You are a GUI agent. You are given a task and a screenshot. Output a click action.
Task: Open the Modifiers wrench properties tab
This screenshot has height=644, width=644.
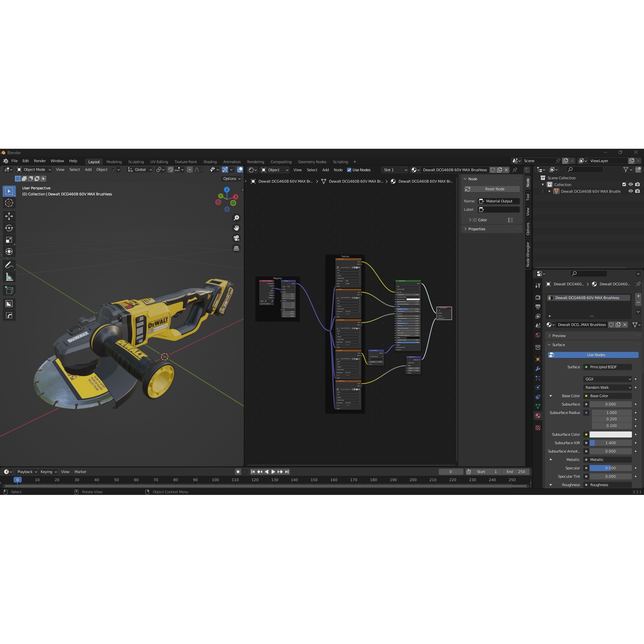click(x=538, y=369)
